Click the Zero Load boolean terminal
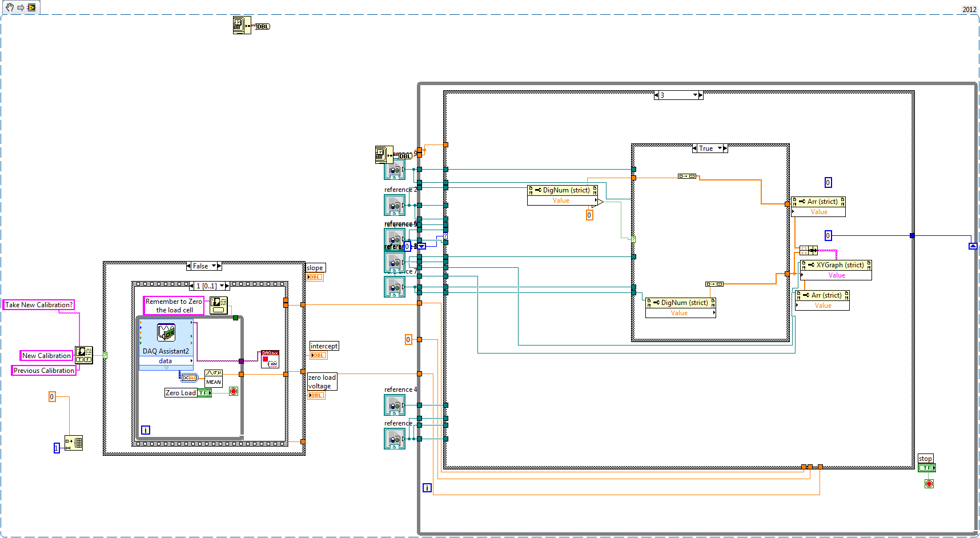 [204, 393]
